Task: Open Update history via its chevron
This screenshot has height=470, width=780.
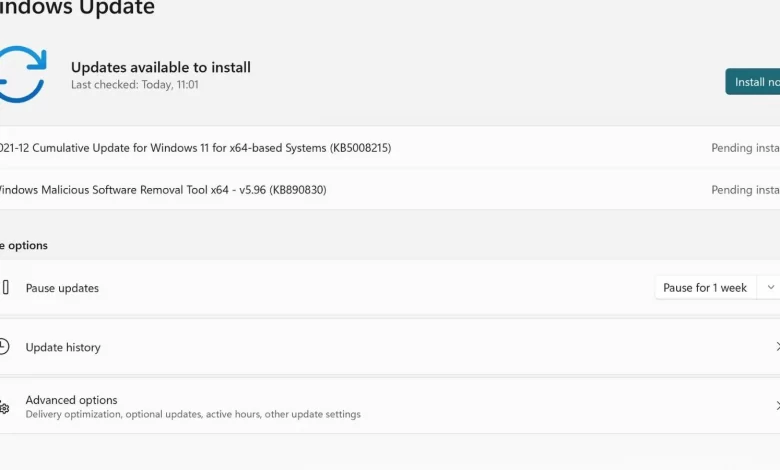Action: pyautogui.click(x=777, y=347)
